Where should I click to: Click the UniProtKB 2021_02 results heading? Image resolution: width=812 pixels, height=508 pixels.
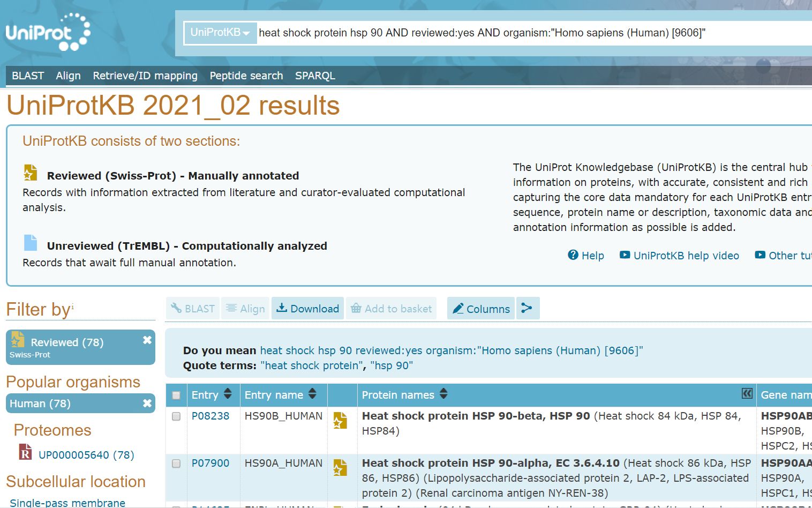tap(173, 105)
